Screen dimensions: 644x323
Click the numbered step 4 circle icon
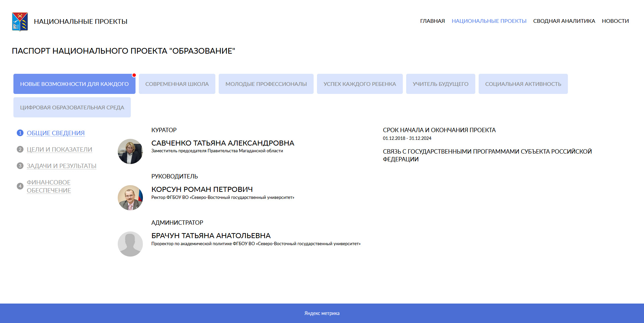[20, 186]
